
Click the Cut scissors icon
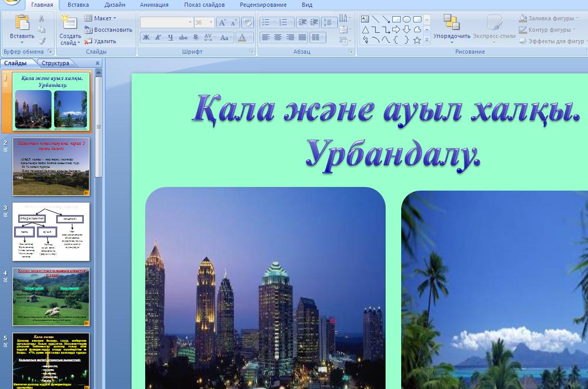(x=41, y=18)
